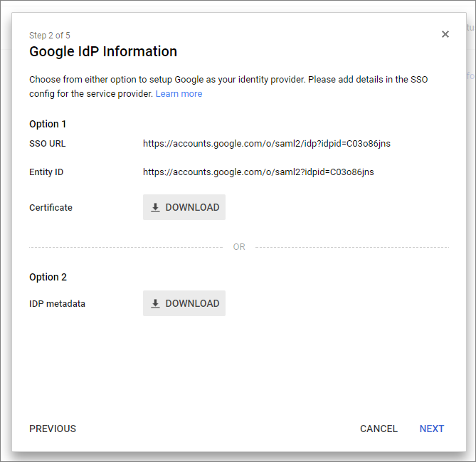Click the Certificate label
Screen dimensions: 476x462
coord(51,207)
